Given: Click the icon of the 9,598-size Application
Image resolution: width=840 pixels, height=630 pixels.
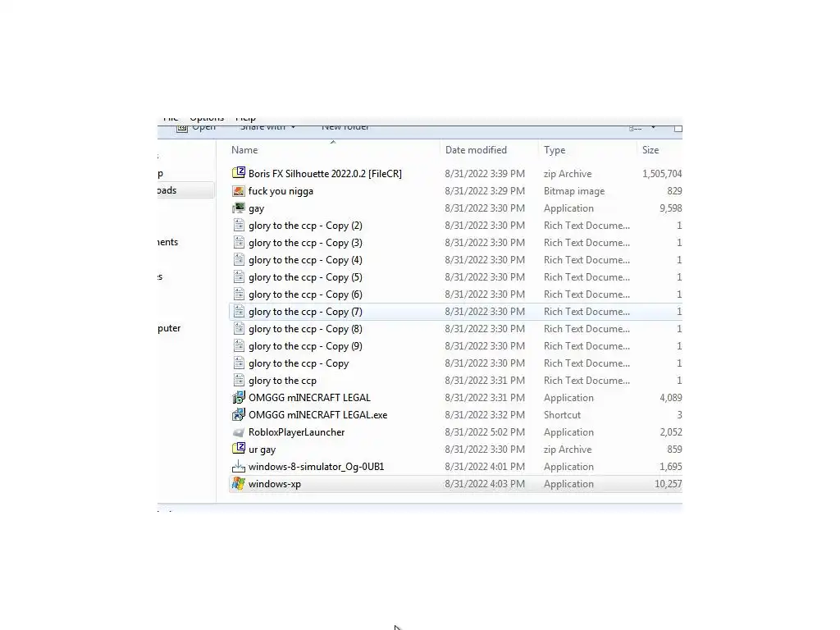Looking at the screenshot, I should (x=239, y=208).
